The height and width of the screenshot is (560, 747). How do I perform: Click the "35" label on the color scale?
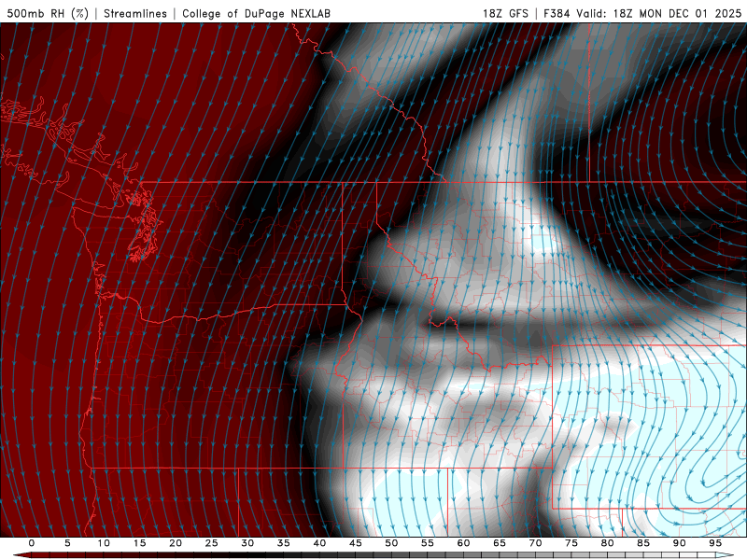click(x=284, y=543)
